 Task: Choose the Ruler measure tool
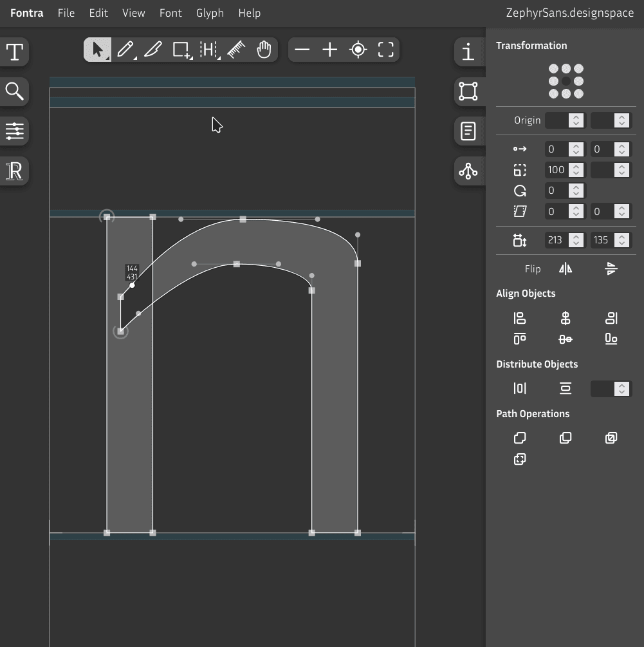pyautogui.click(x=236, y=50)
